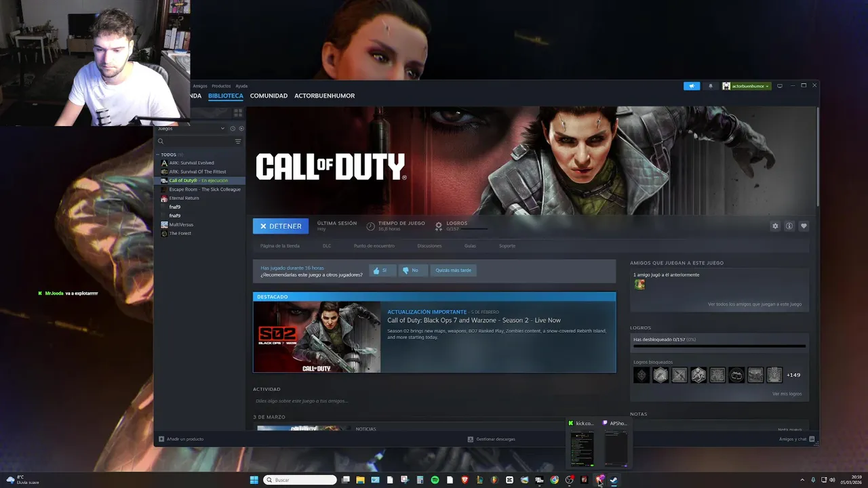
Task: Open the Productos menu
Action: click(221, 86)
